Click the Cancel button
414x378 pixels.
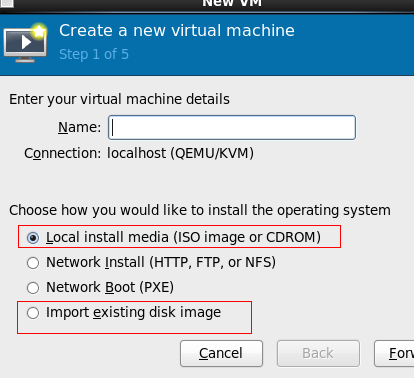point(221,353)
